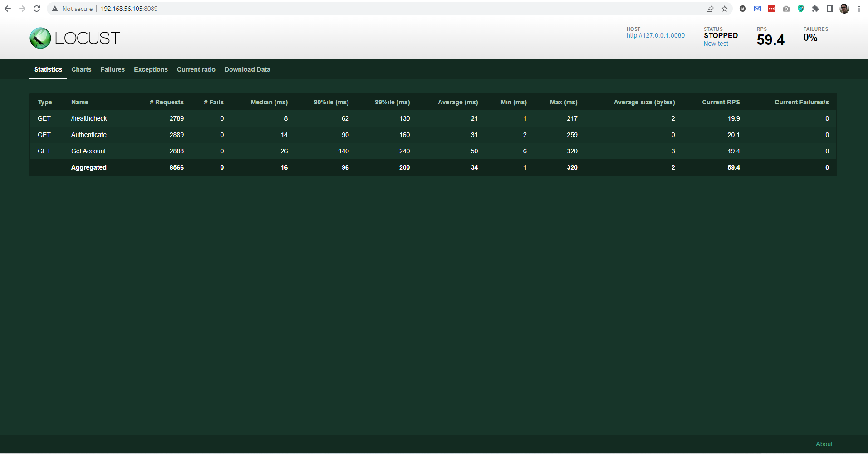Sort by Median (ms) column header
Image resolution: width=868 pixels, height=454 pixels.
269,102
